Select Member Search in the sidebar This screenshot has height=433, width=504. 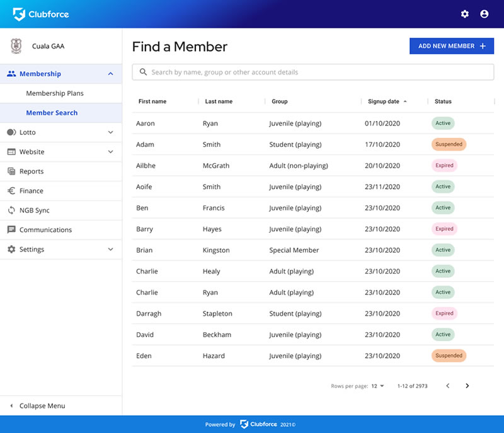point(52,113)
